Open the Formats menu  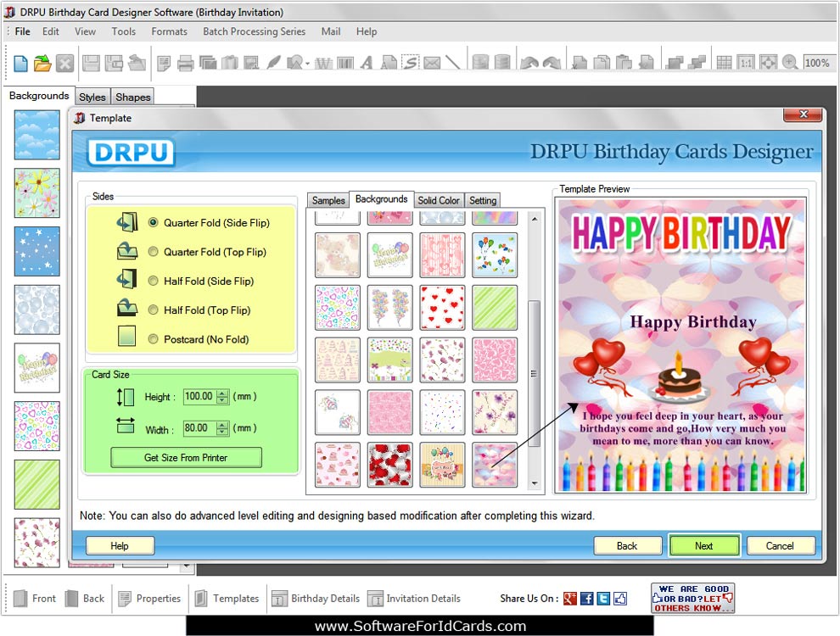pos(170,31)
